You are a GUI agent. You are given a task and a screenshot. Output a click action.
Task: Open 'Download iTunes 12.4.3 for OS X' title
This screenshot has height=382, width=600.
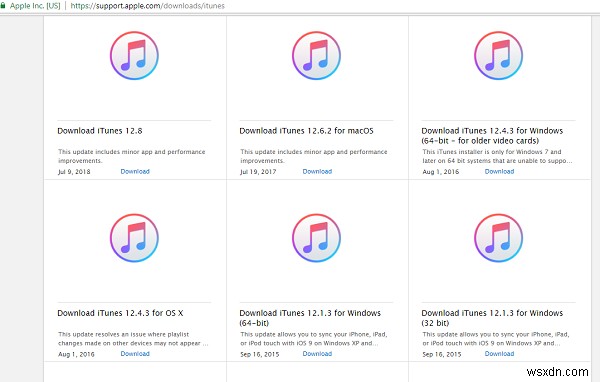[x=120, y=313]
